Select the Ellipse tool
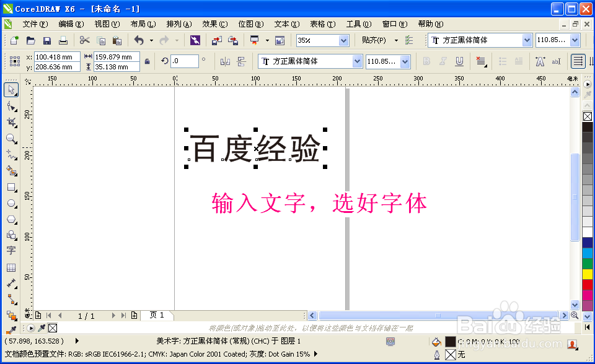 [11, 204]
